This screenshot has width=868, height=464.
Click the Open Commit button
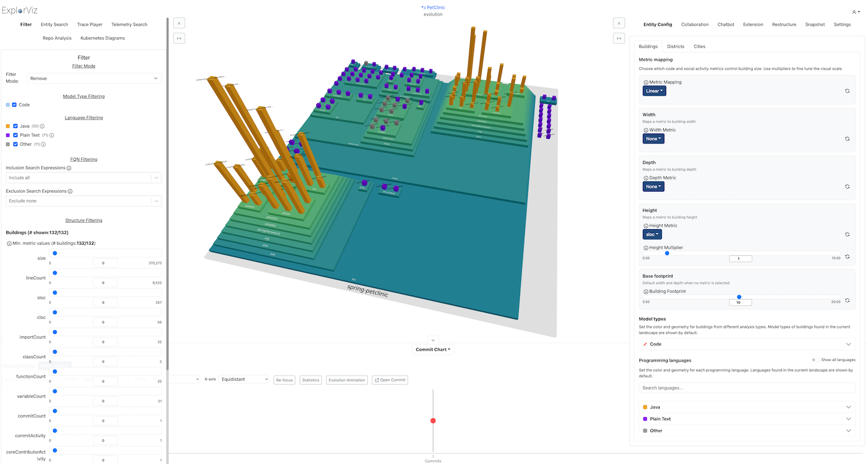coord(390,380)
